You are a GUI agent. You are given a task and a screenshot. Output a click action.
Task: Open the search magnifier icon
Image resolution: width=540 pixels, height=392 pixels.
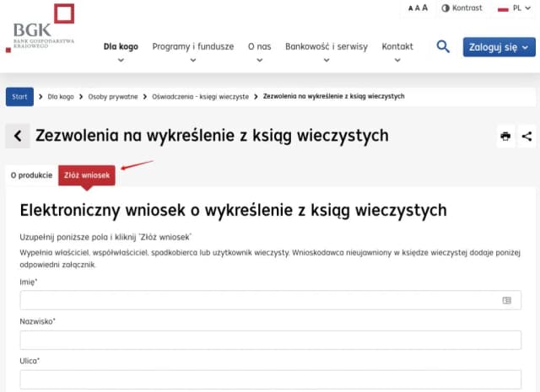(443, 47)
